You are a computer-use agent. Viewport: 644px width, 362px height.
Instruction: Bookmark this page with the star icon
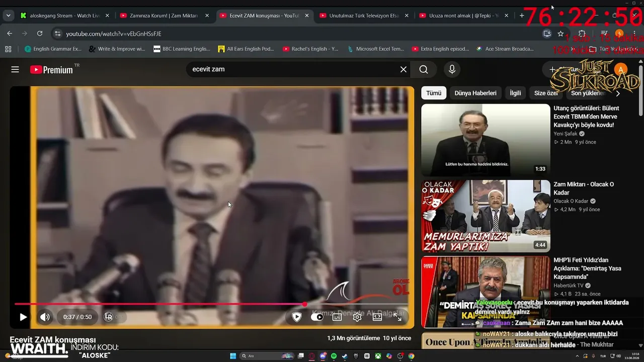click(x=560, y=34)
